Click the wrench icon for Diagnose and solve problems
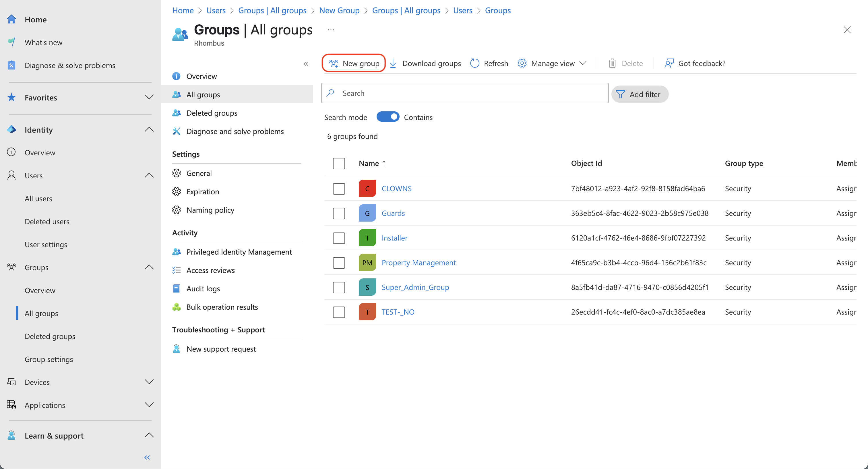868x469 pixels. pyautogui.click(x=177, y=131)
